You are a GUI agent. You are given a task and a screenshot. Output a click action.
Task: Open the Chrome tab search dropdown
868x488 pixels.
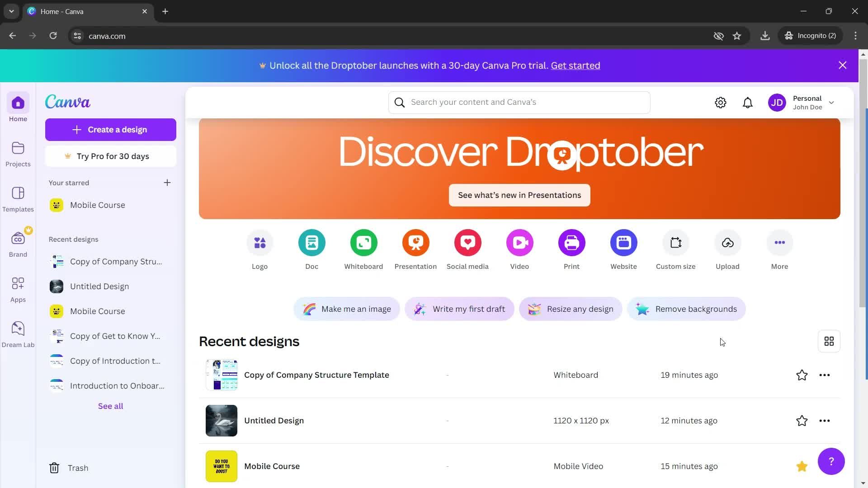(11, 11)
